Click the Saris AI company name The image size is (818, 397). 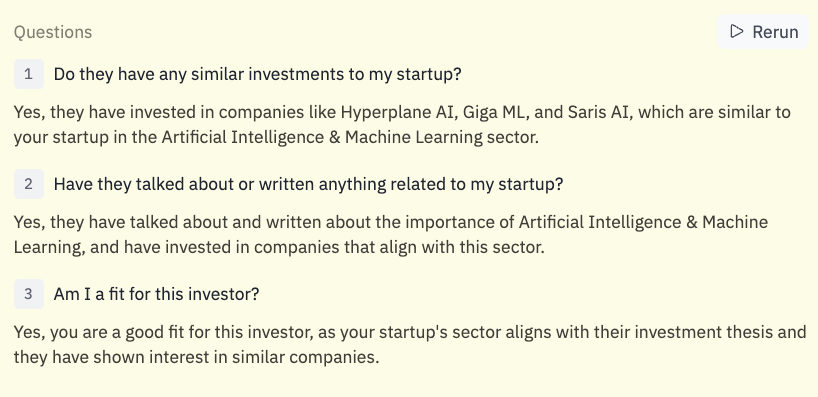tap(600, 112)
